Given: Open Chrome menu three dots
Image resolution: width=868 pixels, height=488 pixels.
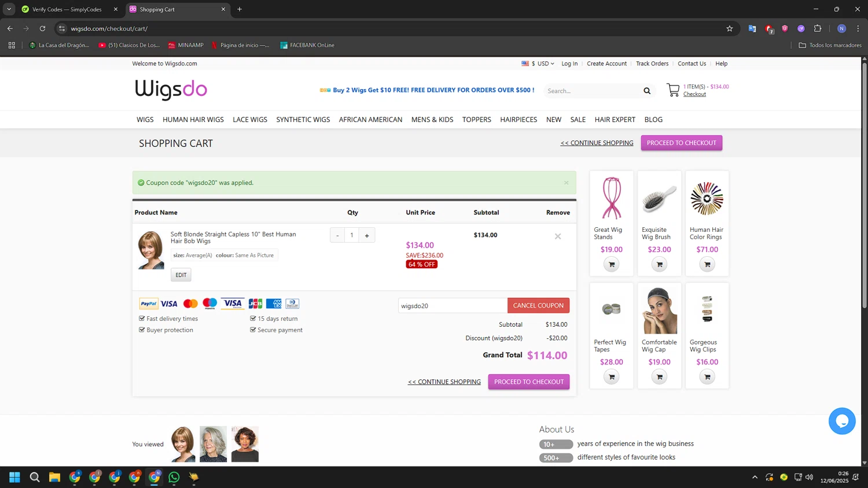Looking at the screenshot, I should tap(858, 28).
